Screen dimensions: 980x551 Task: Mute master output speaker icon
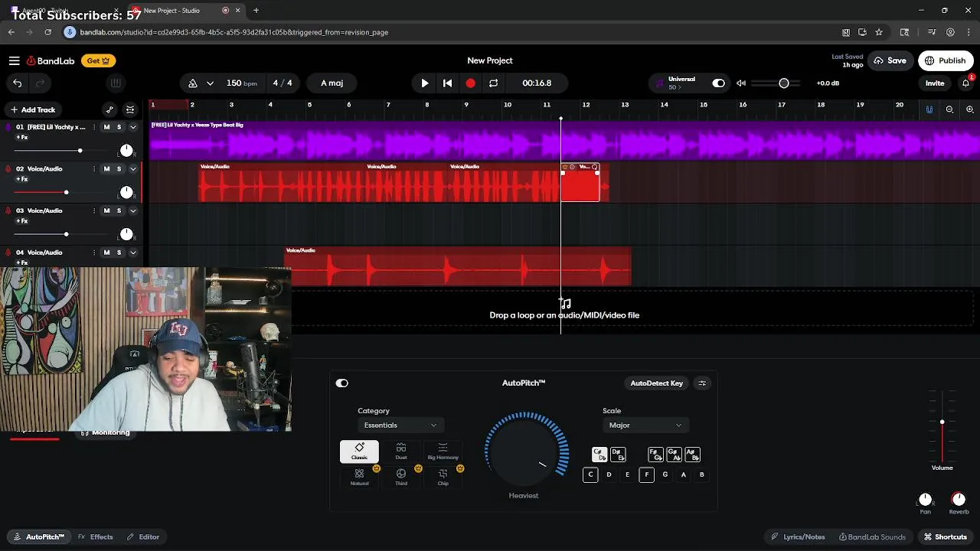(x=741, y=83)
